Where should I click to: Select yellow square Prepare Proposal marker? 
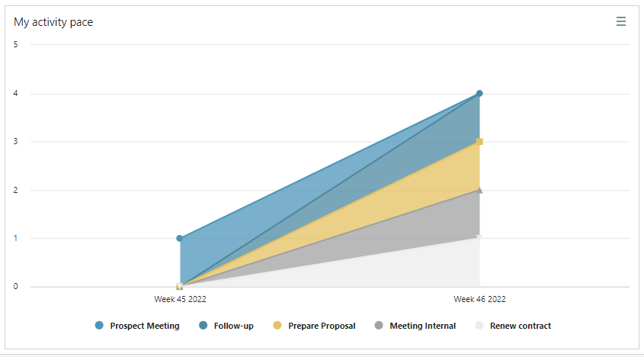pyautogui.click(x=479, y=141)
